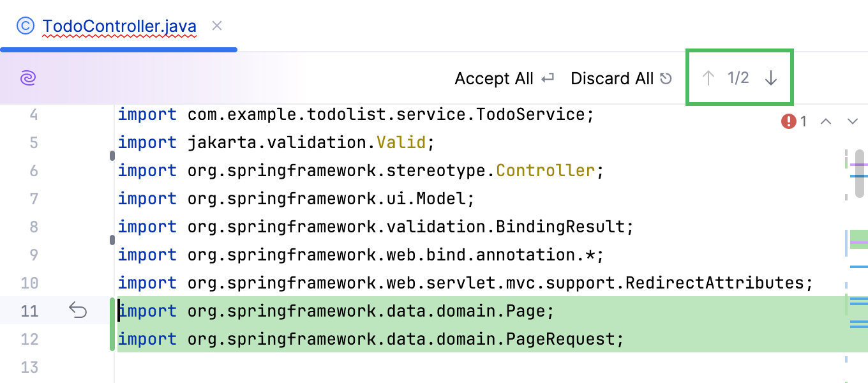Close the TodoController.java tab
This screenshot has width=868, height=383.
pyautogui.click(x=217, y=26)
